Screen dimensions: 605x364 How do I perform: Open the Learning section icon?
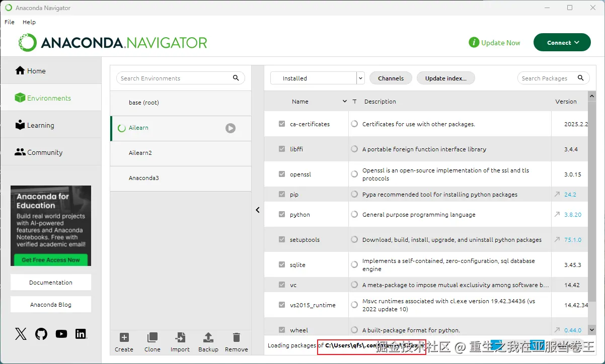[20, 125]
